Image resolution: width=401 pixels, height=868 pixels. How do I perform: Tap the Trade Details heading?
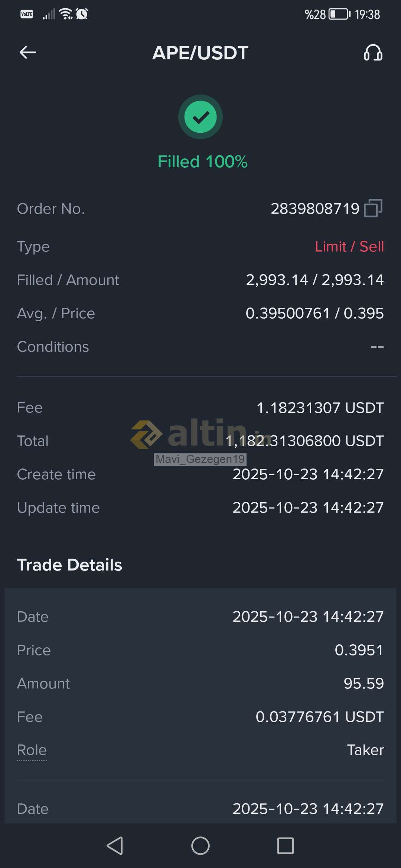pos(69,565)
